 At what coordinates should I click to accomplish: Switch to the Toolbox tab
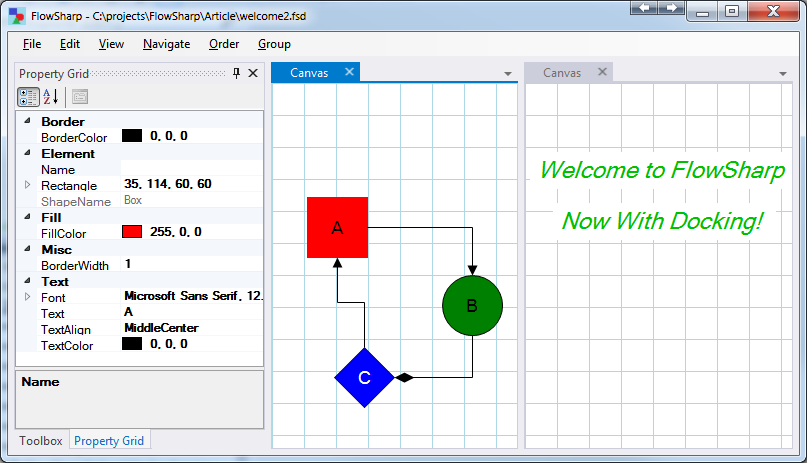click(41, 441)
